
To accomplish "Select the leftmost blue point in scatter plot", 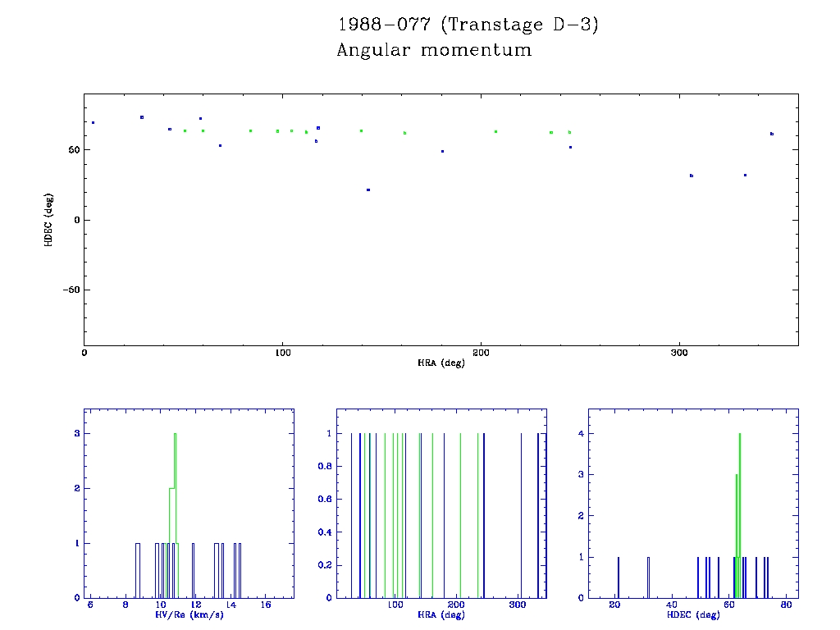I will (93, 122).
